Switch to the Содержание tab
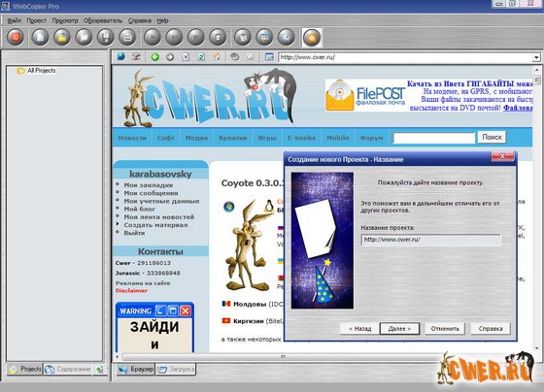Viewport: 544px width, 392px height. (x=68, y=369)
